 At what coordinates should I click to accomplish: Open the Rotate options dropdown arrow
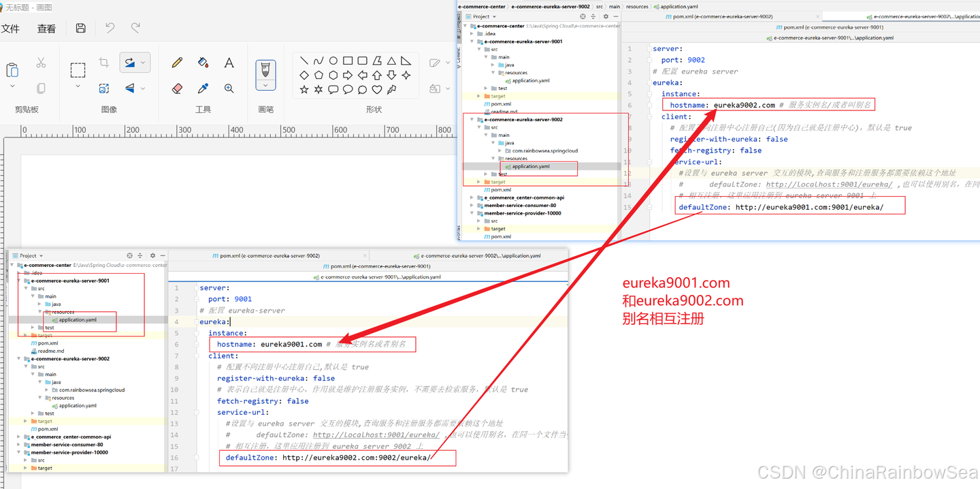(144, 63)
